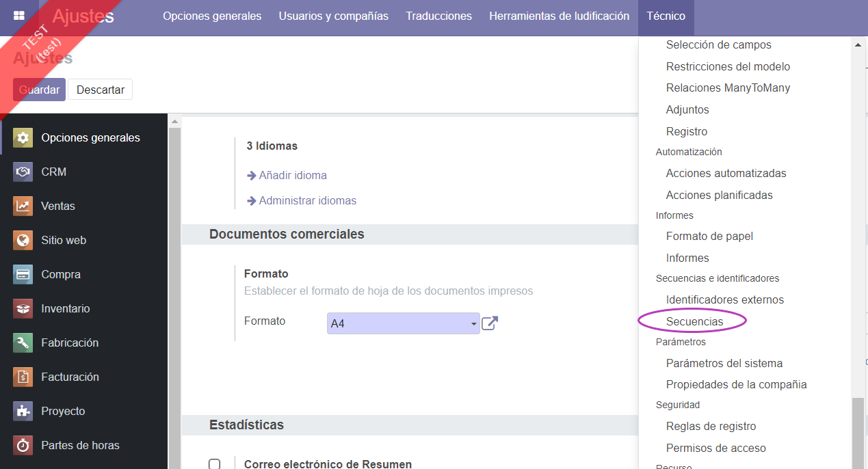Click the Proyecto puzzle icon
This screenshot has height=469, width=868.
23,411
